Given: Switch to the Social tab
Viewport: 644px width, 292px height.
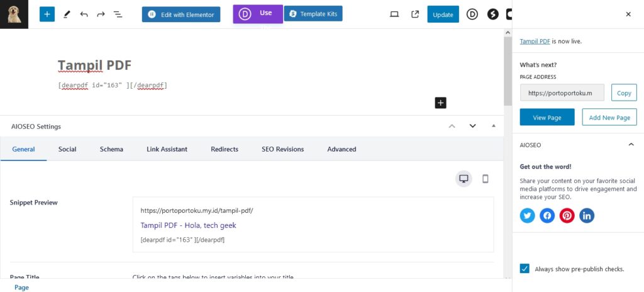Looking at the screenshot, I should tap(67, 149).
